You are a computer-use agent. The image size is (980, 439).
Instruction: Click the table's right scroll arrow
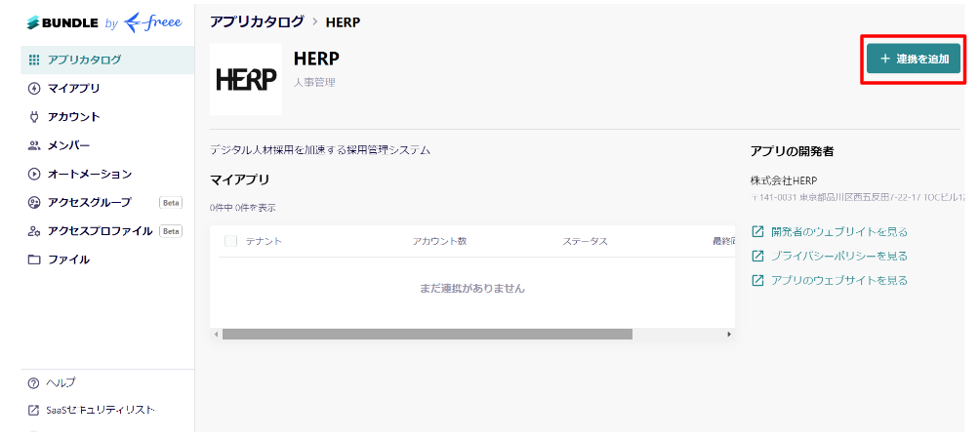point(729,334)
